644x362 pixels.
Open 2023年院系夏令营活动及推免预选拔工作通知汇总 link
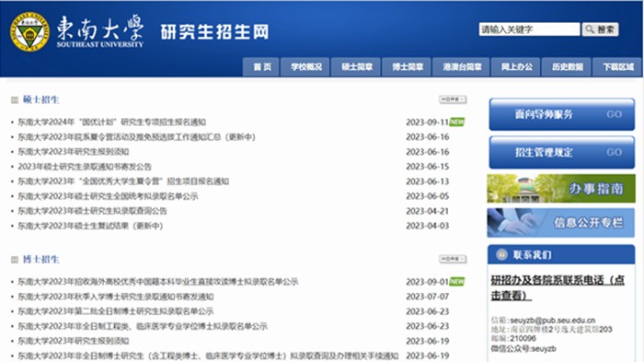click(x=136, y=137)
